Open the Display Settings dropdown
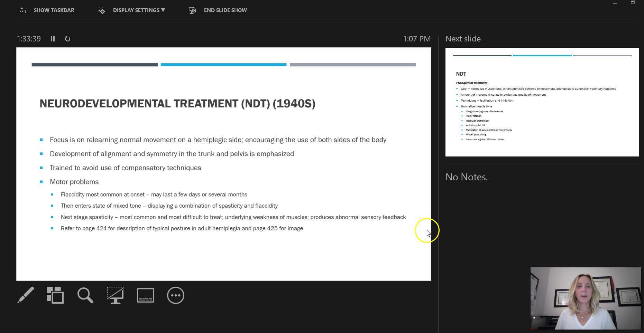Screen dimensions: 644x333 [138, 10]
